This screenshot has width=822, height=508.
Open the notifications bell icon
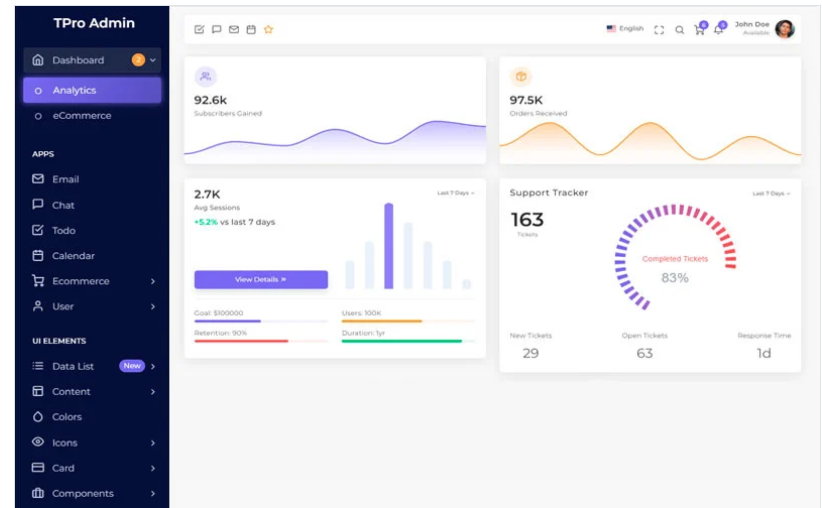(x=718, y=30)
